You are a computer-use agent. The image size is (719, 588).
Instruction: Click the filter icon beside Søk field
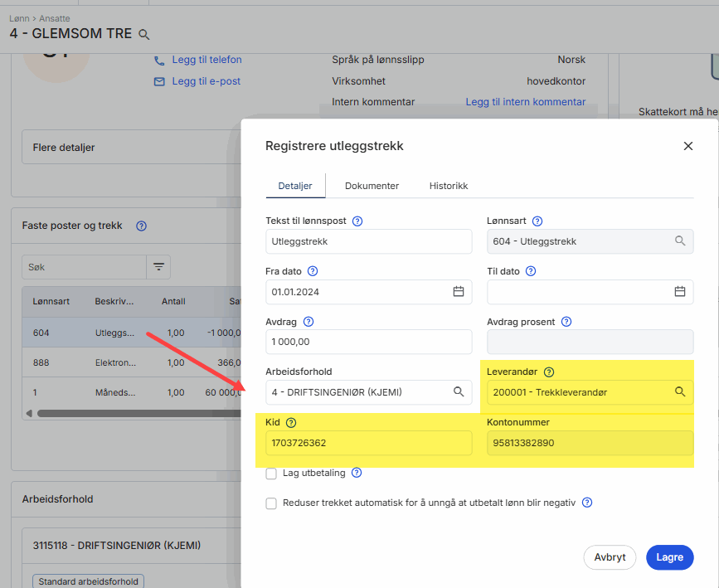[158, 267]
